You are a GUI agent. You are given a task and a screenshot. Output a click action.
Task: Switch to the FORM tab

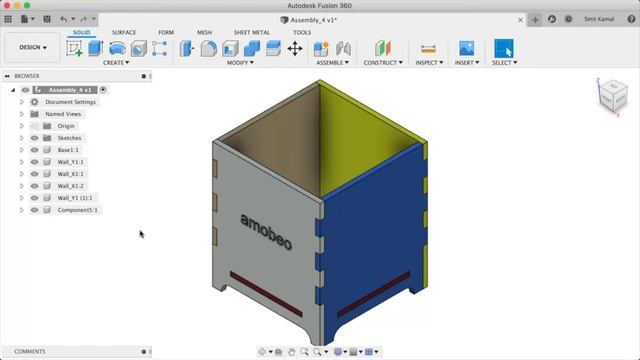click(x=166, y=32)
